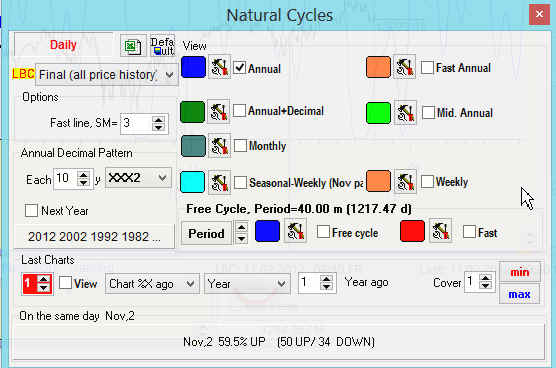Expand the Final (all price history) dropdown
556x368 pixels.
click(x=107, y=75)
